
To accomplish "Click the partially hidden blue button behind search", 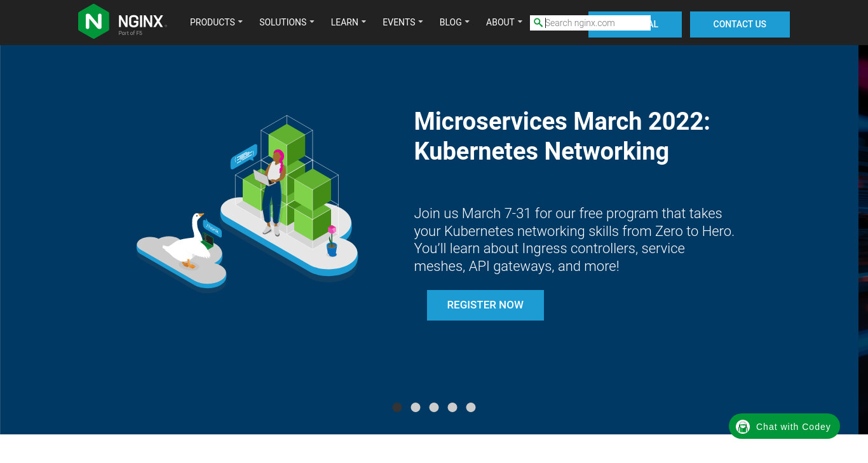I will coord(666,24).
